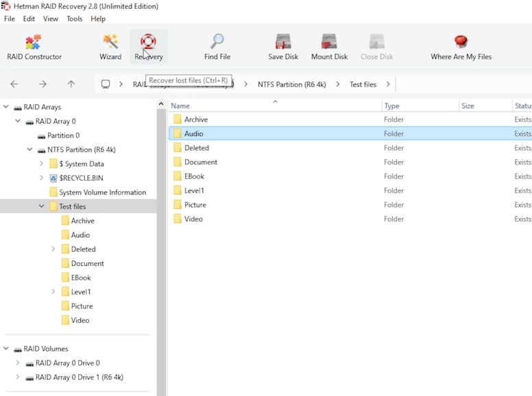Viewport: 532px width, 396px height.
Task: Click the Test files address bar segment
Action: coord(363,84)
